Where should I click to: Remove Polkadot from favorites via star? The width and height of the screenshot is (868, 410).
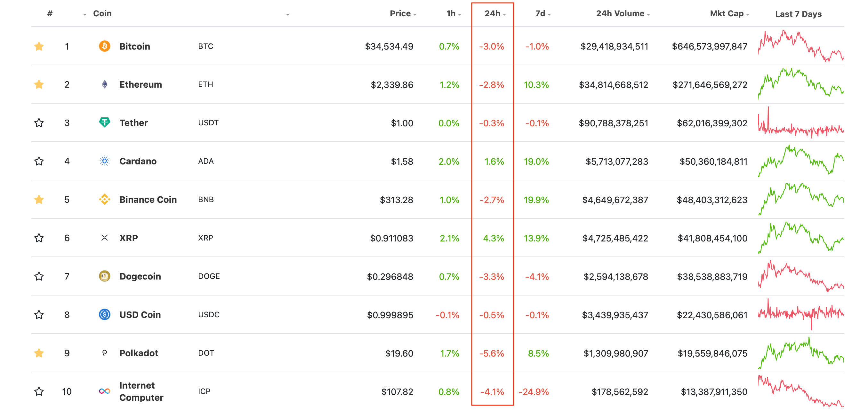click(x=39, y=353)
